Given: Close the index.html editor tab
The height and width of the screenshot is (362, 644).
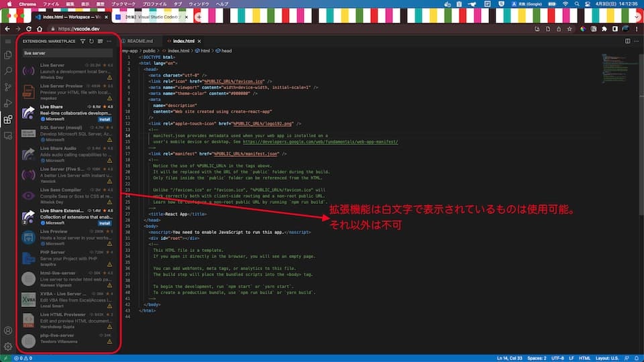Looking at the screenshot, I should click(x=199, y=41).
